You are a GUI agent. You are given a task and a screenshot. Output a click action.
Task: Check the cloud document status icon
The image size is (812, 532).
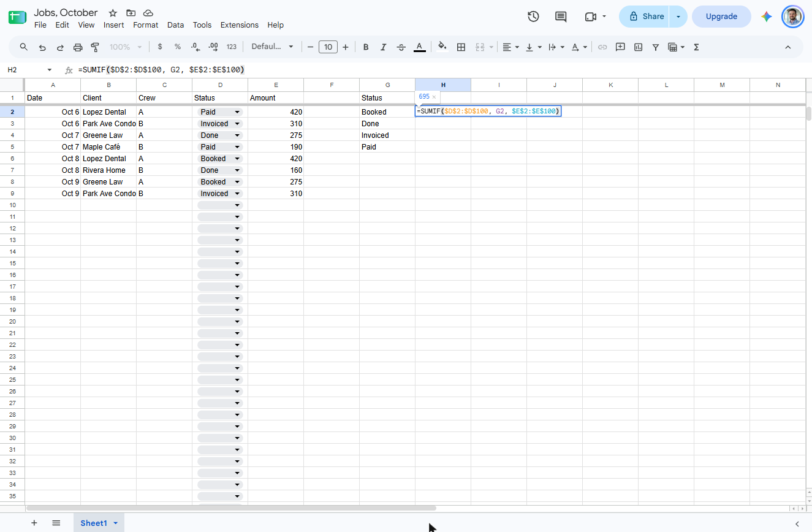click(148, 13)
